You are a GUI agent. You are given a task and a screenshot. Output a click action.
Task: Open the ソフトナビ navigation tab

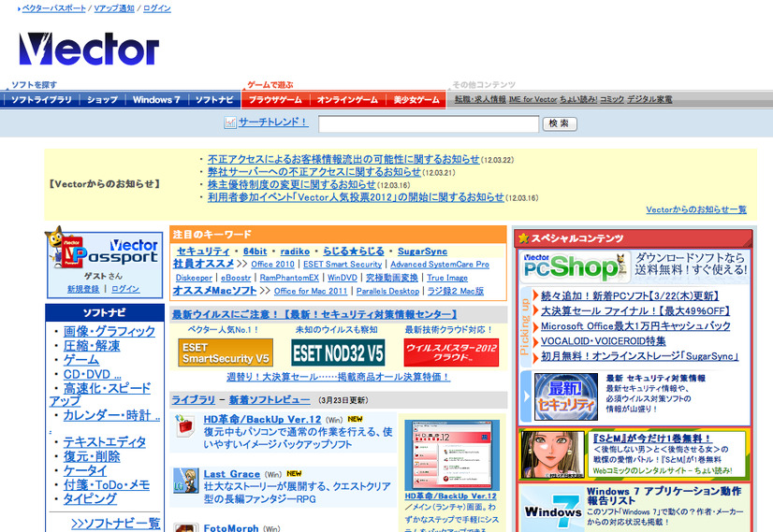(x=214, y=99)
